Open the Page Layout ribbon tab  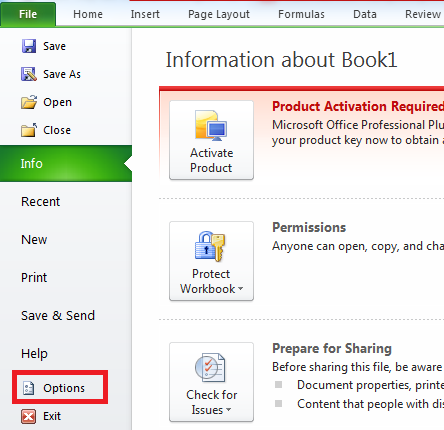219,14
